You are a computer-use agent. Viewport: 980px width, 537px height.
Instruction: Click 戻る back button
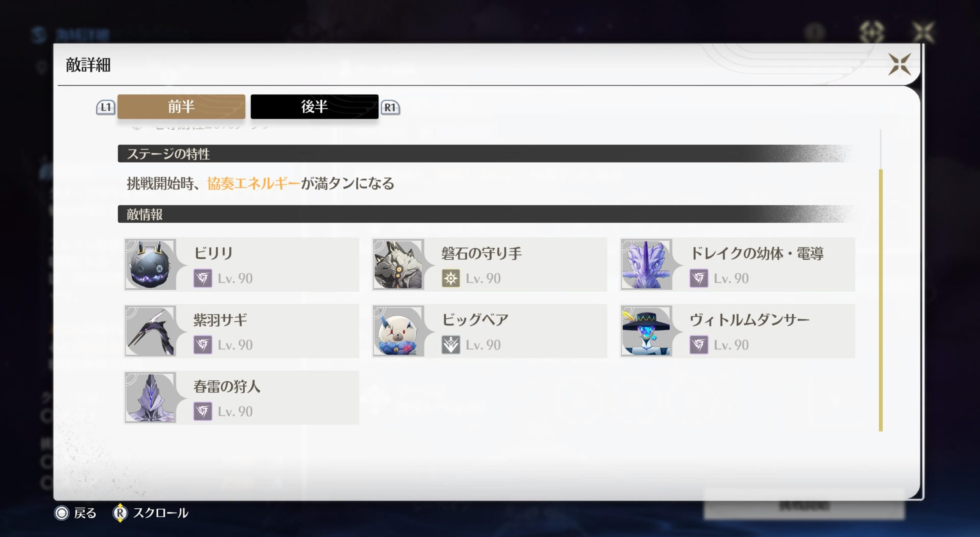pos(75,513)
